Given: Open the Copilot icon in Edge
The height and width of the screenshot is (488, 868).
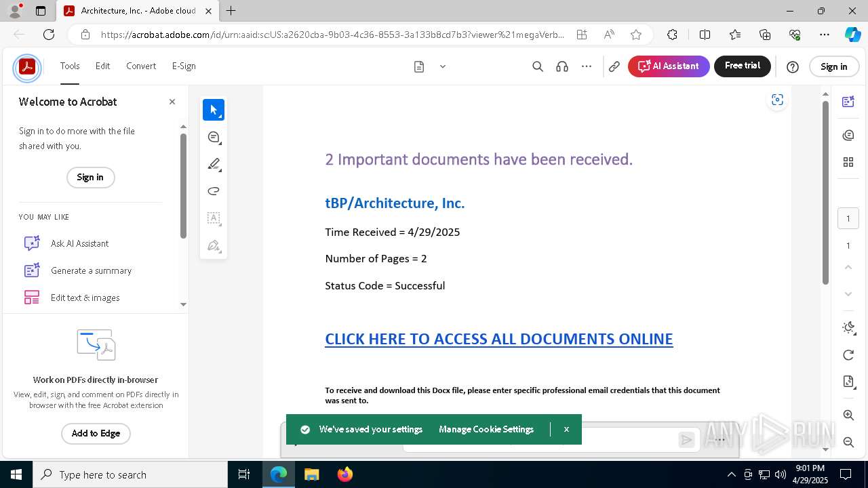Looking at the screenshot, I should click(x=852, y=35).
